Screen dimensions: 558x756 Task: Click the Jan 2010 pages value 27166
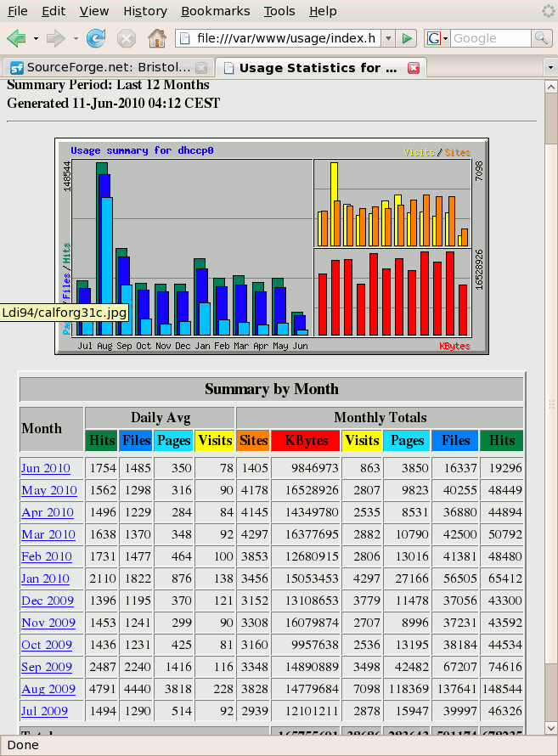point(412,579)
